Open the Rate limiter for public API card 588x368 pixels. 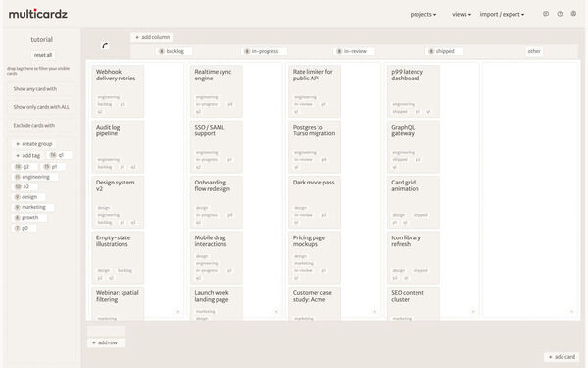coord(315,91)
